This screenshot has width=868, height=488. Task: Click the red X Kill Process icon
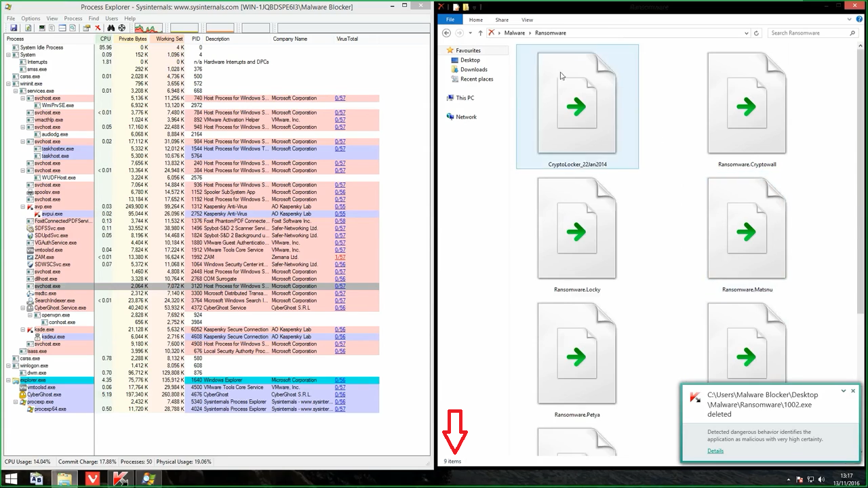(x=98, y=28)
